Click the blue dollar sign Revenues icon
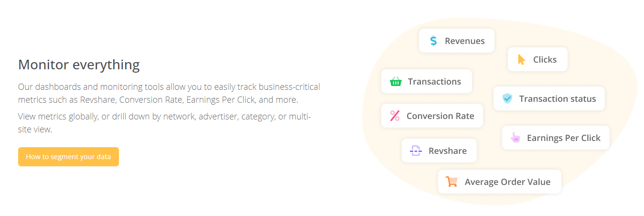This screenshot has height=216, width=644. [x=433, y=41]
